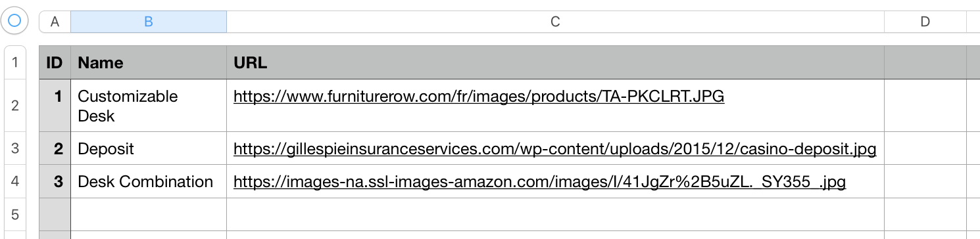This screenshot has height=239, width=980.
Task: Open the furniturerow.com image link
Action: 479,97
